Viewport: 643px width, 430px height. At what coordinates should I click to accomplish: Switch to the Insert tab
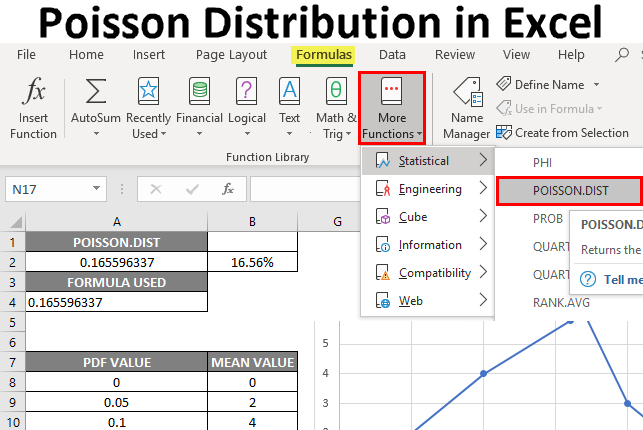point(148,55)
